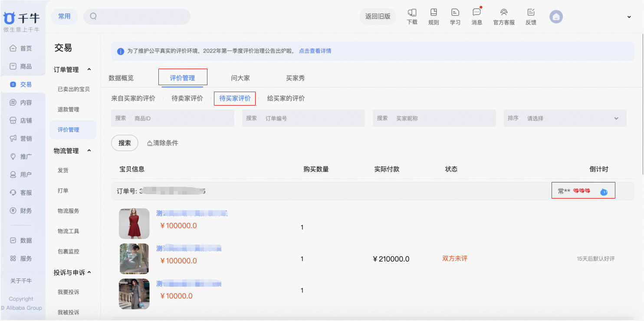Click the info icon in the notice banner
The height and width of the screenshot is (321, 644).
click(121, 51)
